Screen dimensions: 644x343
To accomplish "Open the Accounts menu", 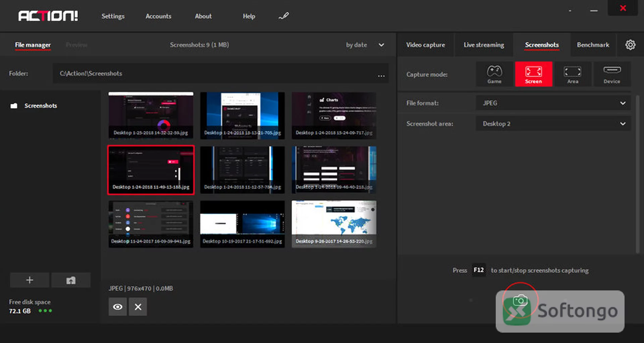I will tap(158, 16).
